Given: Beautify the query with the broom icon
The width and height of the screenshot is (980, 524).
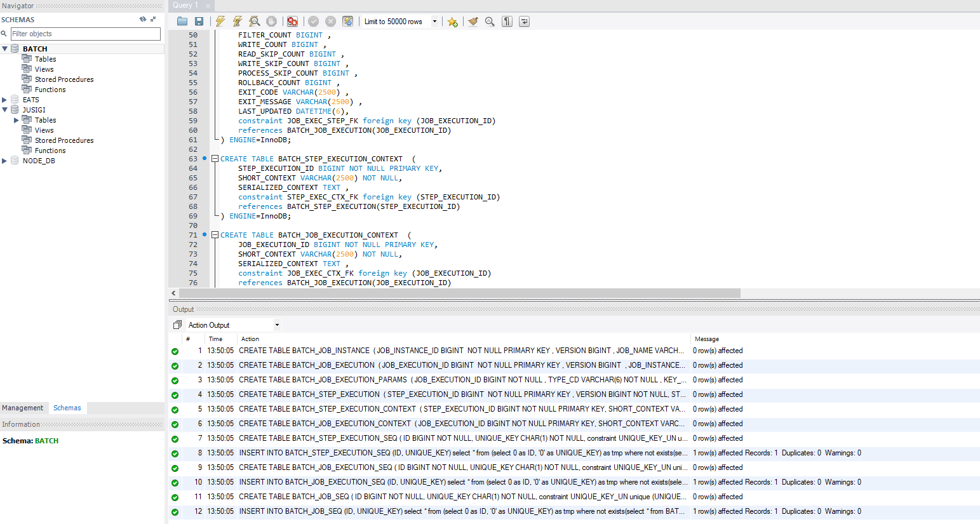Looking at the screenshot, I should pos(473,22).
